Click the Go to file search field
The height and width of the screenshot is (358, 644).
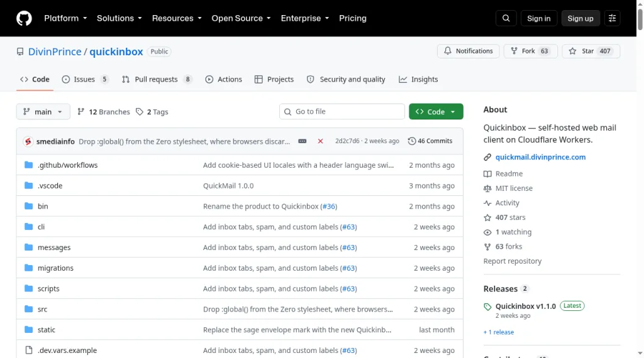(x=341, y=112)
